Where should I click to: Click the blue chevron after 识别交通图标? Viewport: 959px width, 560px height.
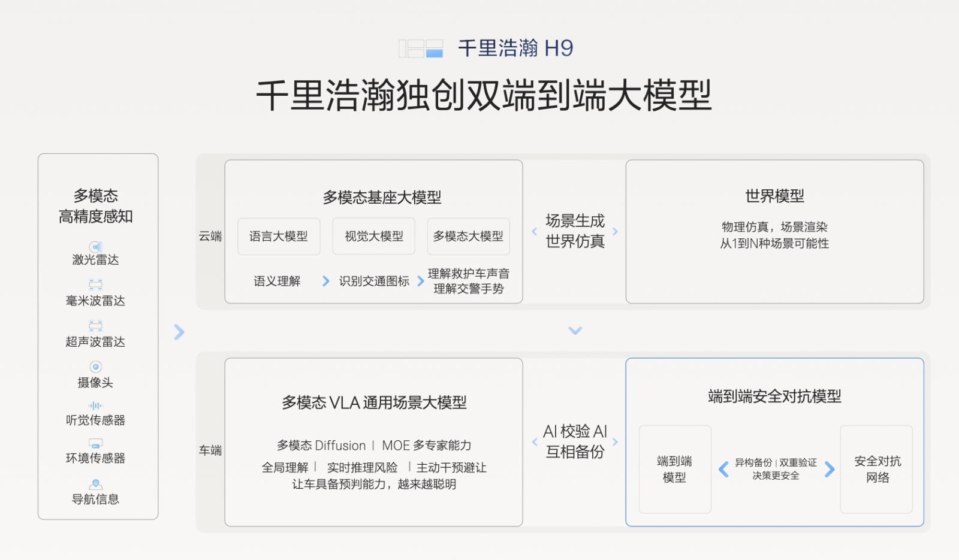(x=421, y=281)
